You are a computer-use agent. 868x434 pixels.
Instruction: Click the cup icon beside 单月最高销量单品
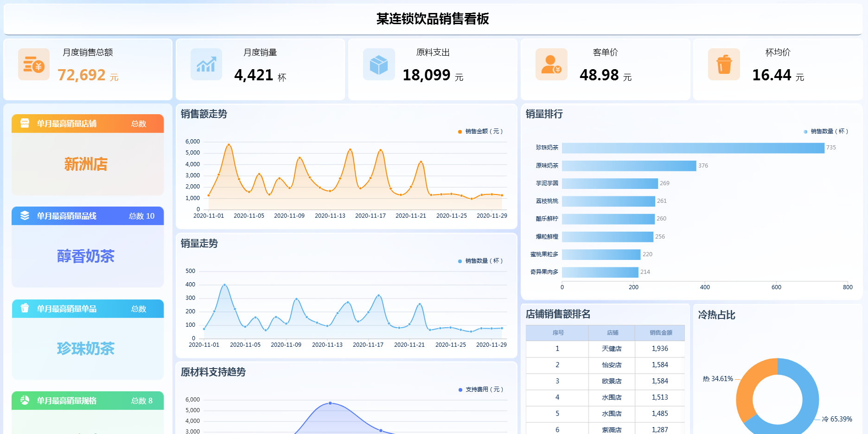pyautogui.click(x=25, y=309)
